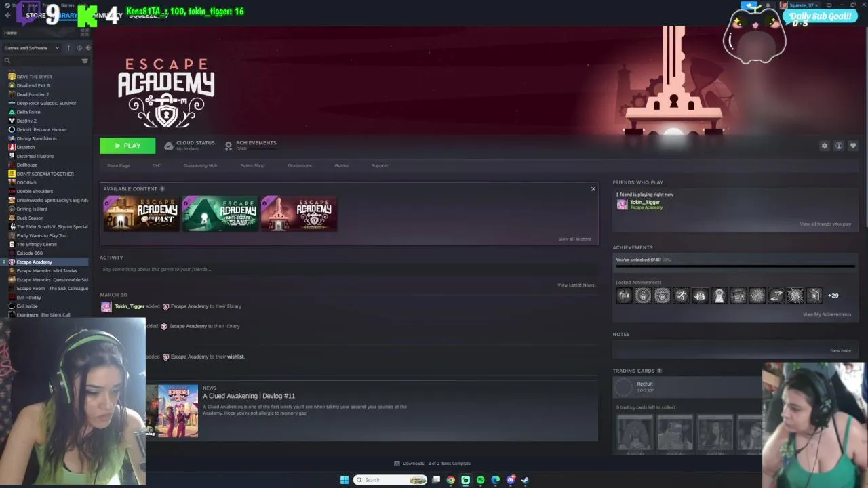Open Microsoft Edge from the taskbar
This screenshot has height=488, width=868.
click(496, 480)
